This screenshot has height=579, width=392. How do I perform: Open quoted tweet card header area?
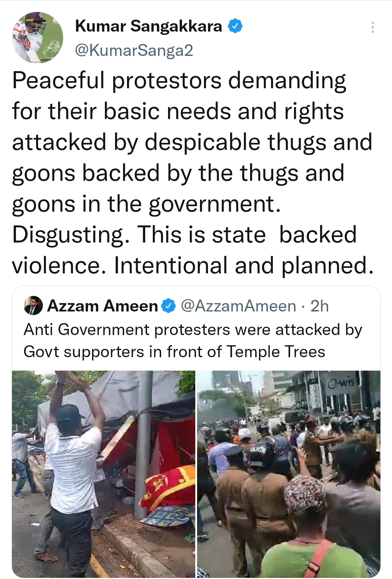pyautogui.click(x=196, y=306)
